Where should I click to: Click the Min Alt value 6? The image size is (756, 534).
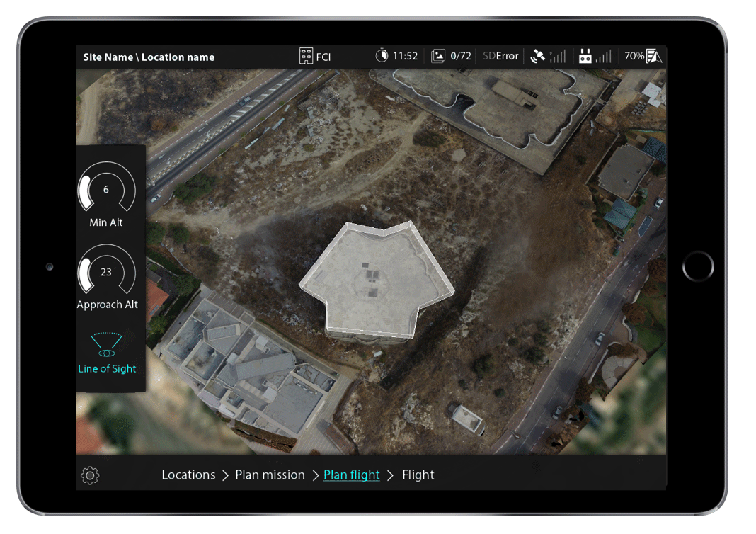pyautogui.click(x=106, y=190)
